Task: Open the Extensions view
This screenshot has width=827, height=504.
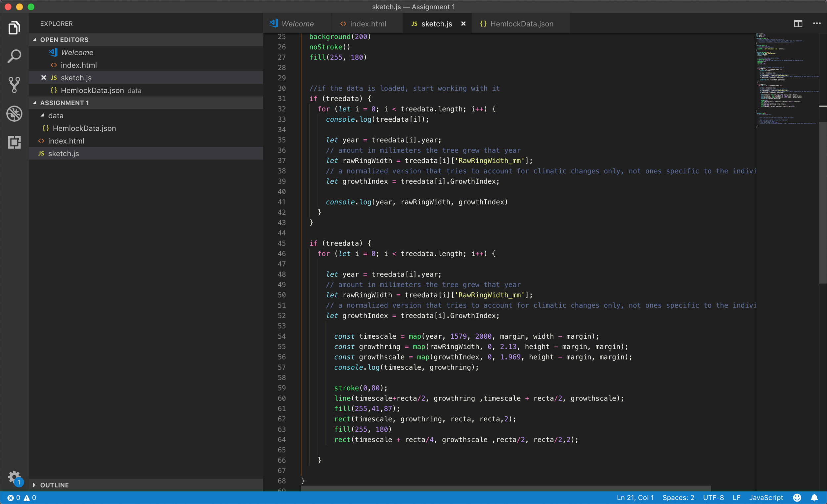Action: [x=14, y=142]
